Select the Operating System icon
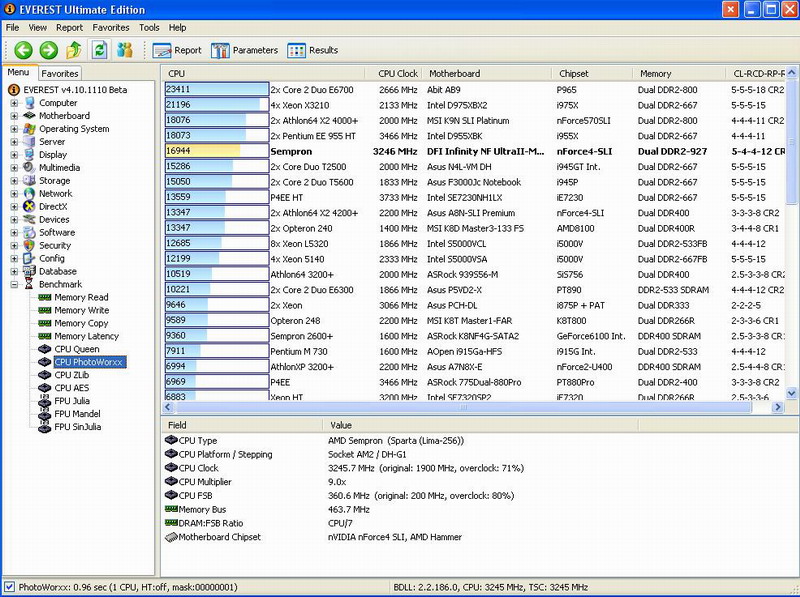This screenshot has height=597, width=800. (30, 129)
